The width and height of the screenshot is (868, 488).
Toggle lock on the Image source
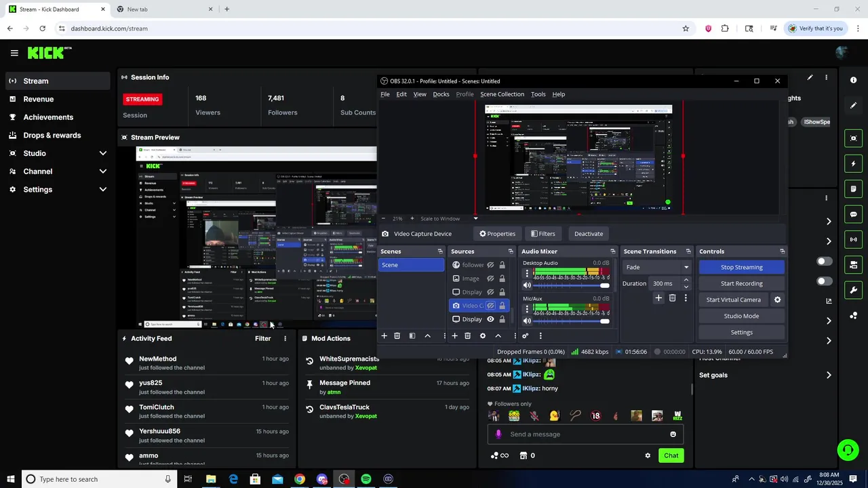click(x=502, y=279)
